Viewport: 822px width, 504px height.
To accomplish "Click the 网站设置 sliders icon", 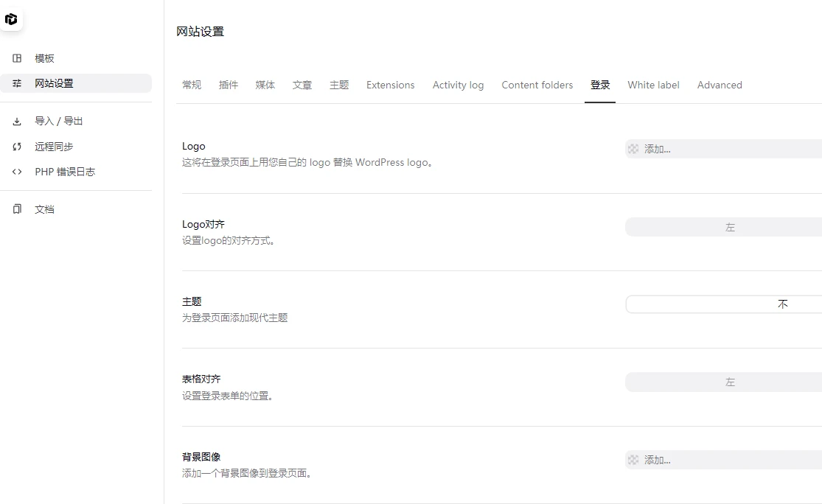I will [16, 84].
